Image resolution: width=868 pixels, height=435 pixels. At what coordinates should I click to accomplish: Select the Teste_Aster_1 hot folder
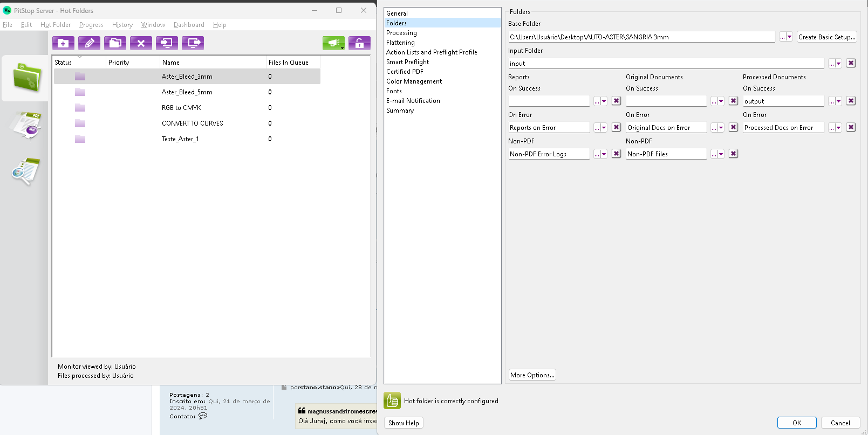pos(187,139)
